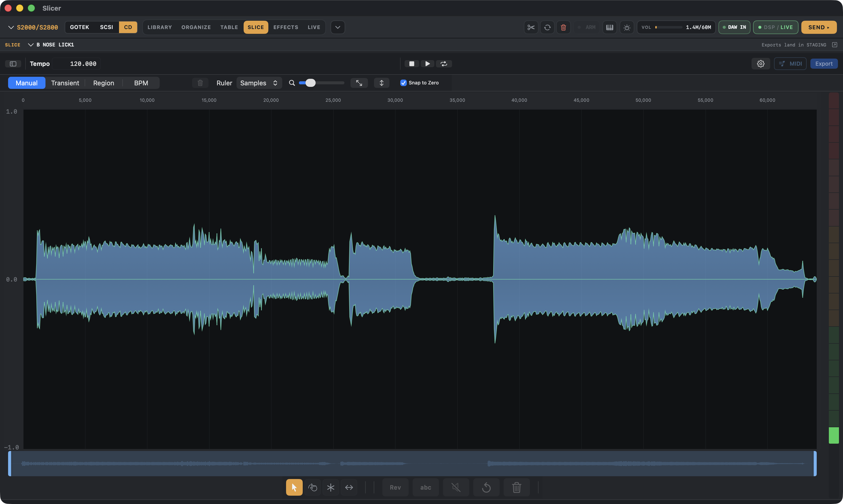843x504 pixels.
Task: Open the Ruler Samples dropdown
Action: (259, 83)
